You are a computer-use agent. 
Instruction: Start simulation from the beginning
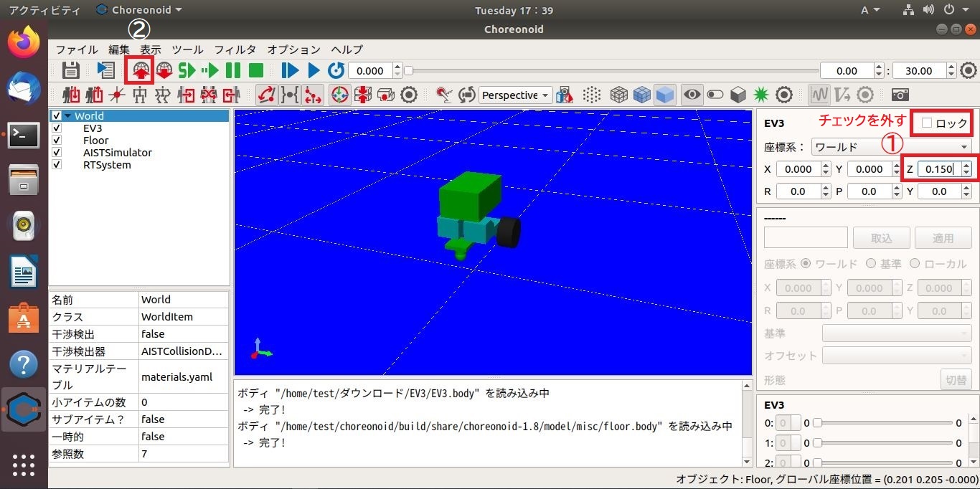[x=187, y=70]
